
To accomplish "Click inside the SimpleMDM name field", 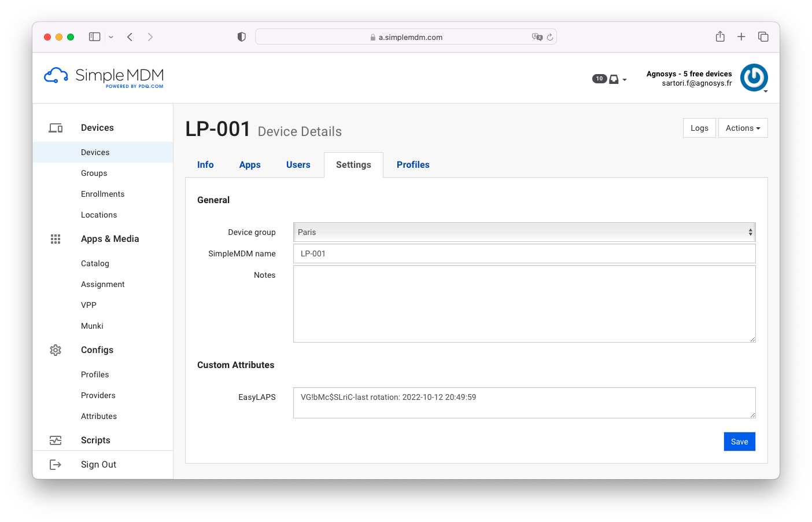I will (x=523, y=253).
